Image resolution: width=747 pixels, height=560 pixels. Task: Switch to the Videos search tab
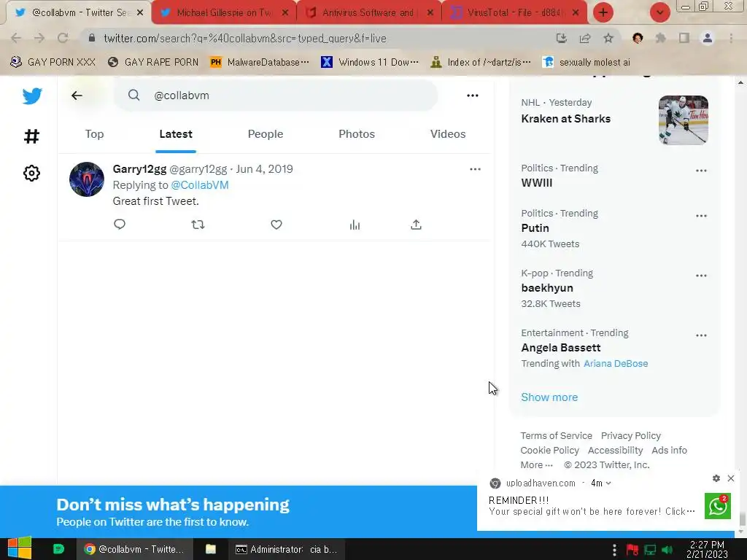click(x=448, y=134)
